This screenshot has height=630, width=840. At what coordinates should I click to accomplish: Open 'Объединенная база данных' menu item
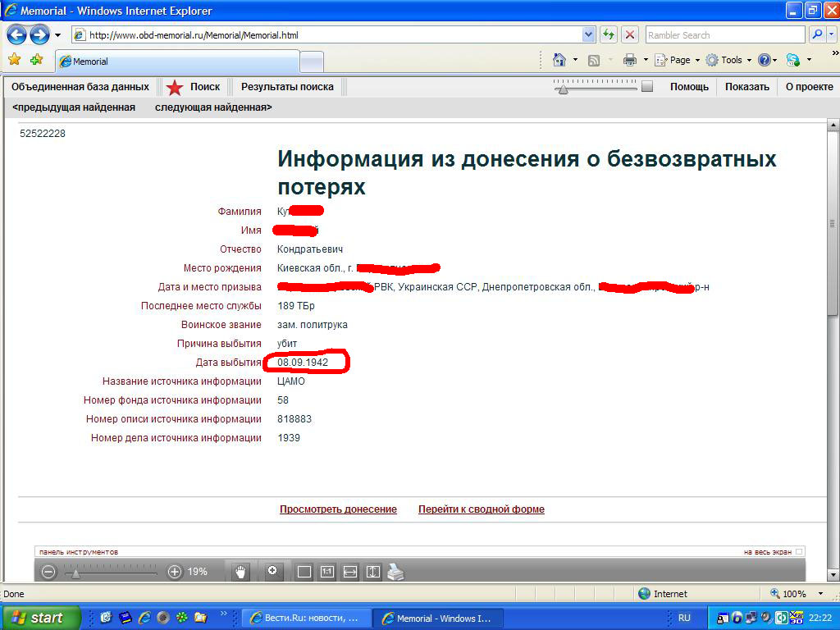(80, 87)
